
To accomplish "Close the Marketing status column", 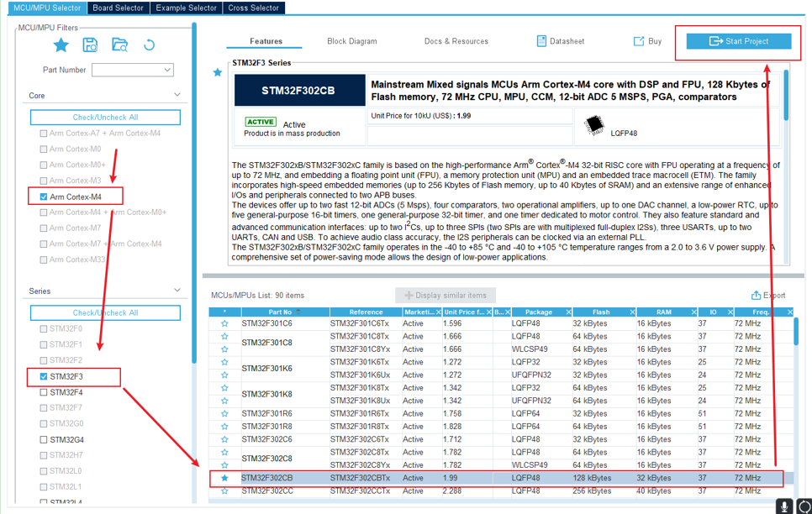I will pos(439,312).
